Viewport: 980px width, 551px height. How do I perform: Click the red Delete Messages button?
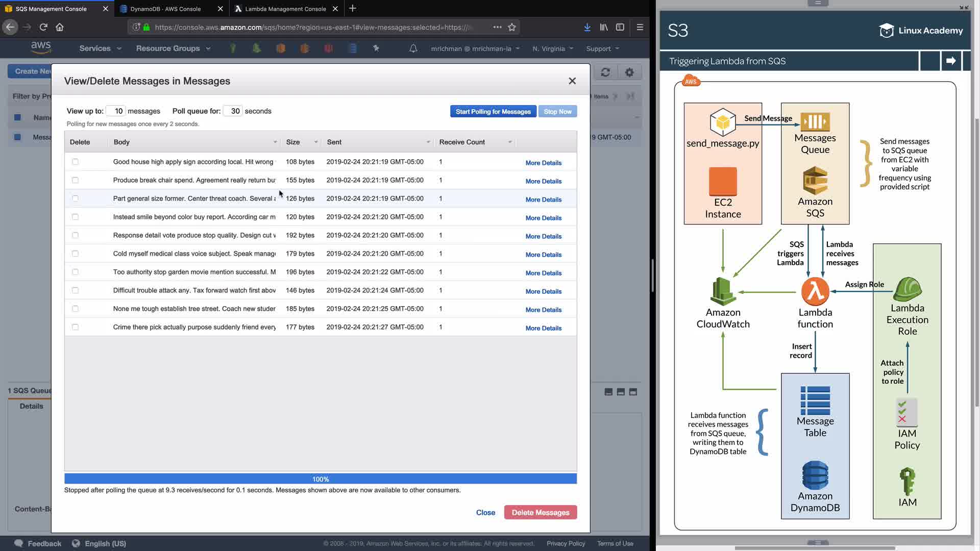(540, 512)
